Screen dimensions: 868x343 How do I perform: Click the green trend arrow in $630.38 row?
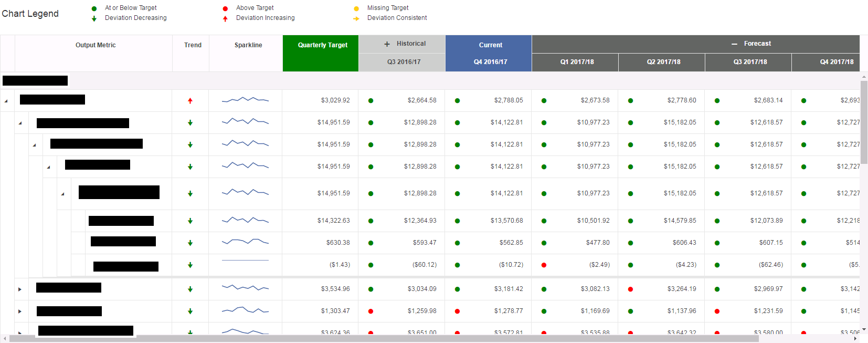190,243
